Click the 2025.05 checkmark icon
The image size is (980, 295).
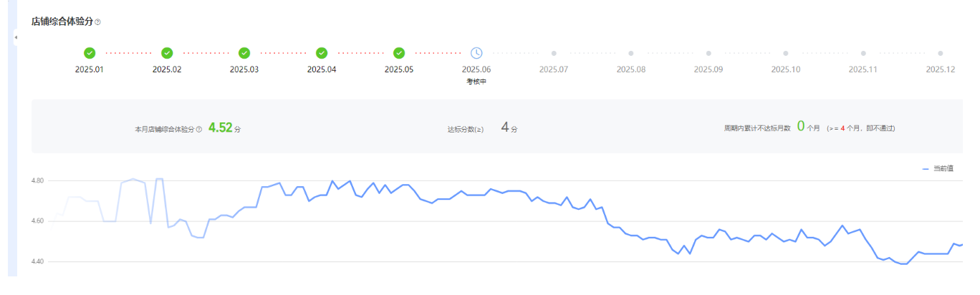(399, 53)
